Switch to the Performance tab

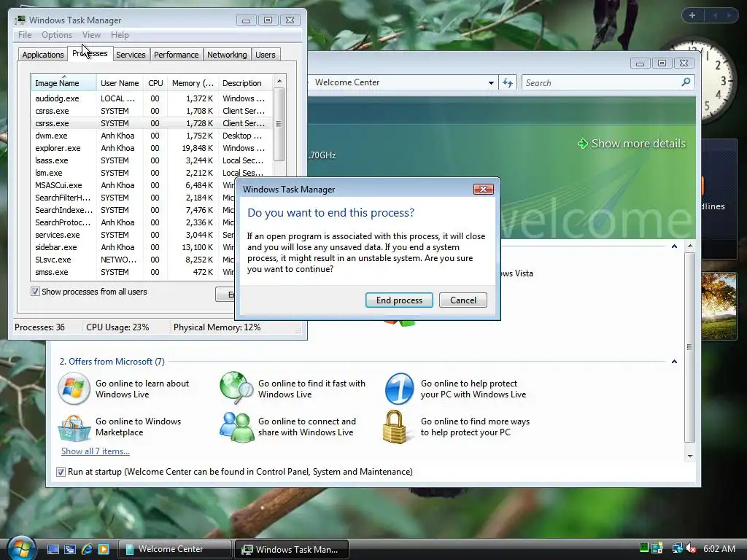(176, 55)
